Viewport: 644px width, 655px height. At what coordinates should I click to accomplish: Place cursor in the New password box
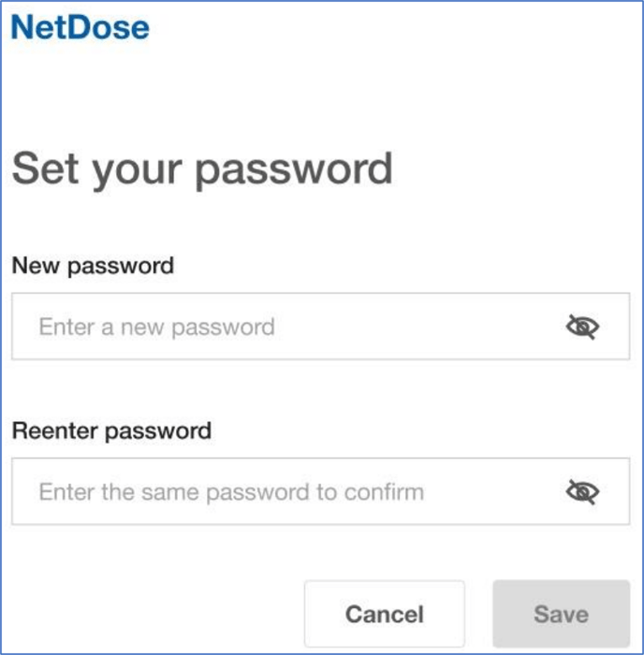(320, 327)
